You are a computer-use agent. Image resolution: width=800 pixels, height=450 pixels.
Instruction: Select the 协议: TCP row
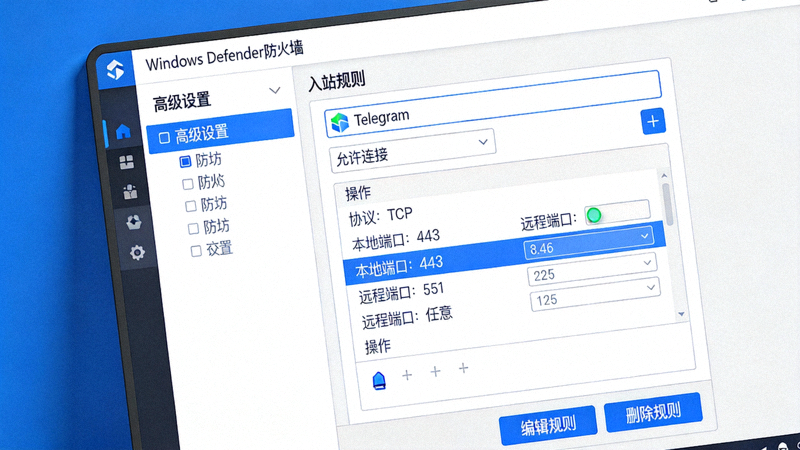pyautogui.click(x=381, y=216)
